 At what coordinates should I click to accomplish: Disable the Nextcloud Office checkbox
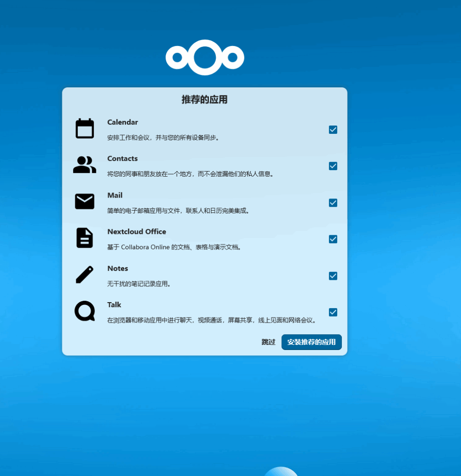333,239
